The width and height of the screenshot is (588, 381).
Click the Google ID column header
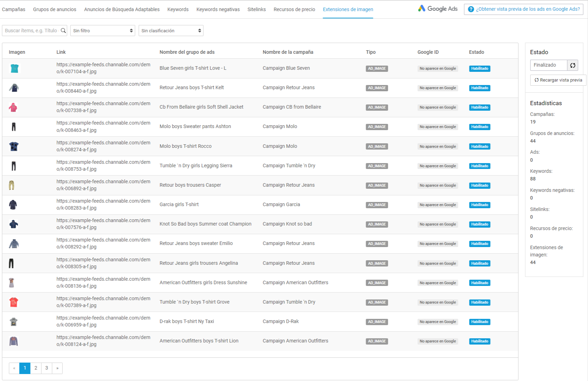(428, 52)
